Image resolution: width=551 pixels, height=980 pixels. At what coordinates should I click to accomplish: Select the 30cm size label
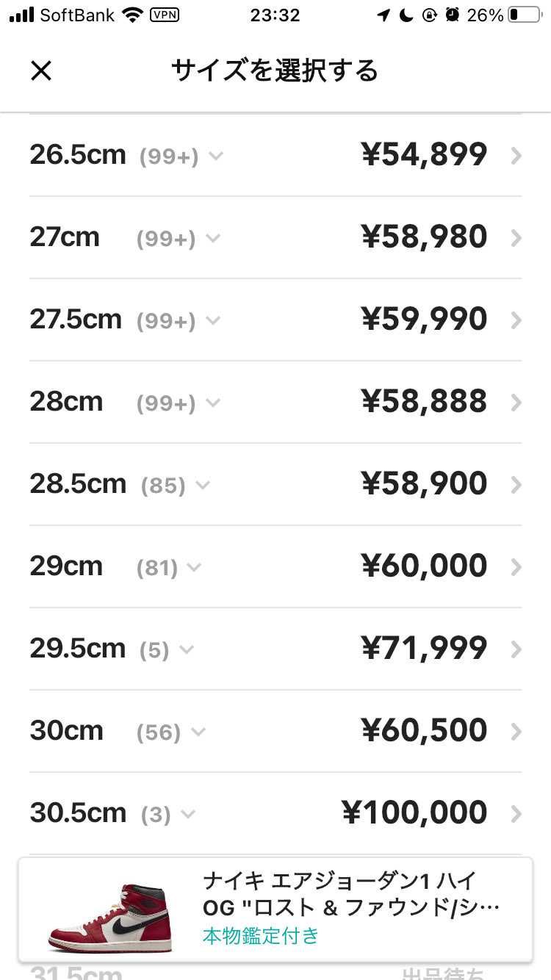[66, 731]
